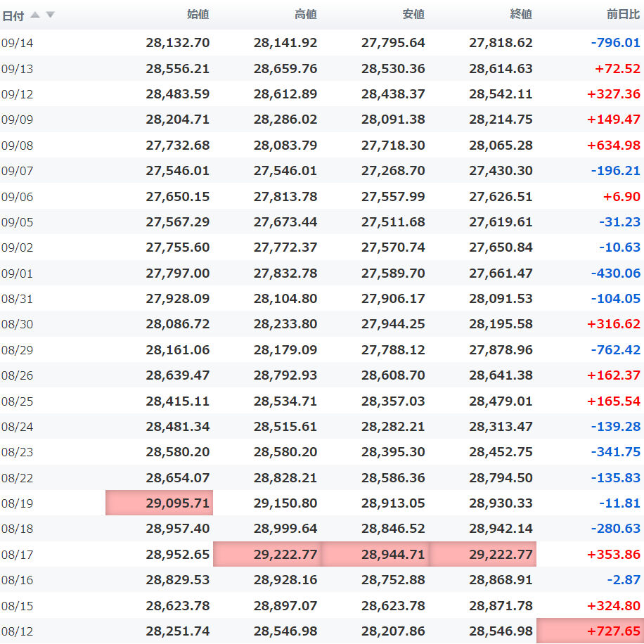This screenshot has width=644, height=644.
Task: Select the change value -430.06
Action: pyautogui.click(x=615, y=273)
